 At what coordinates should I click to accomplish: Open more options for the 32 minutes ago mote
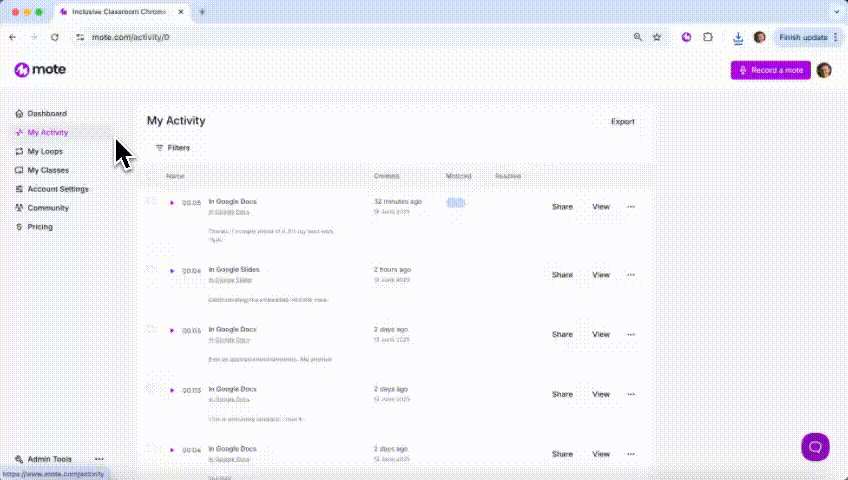click(x=631, y=207)
